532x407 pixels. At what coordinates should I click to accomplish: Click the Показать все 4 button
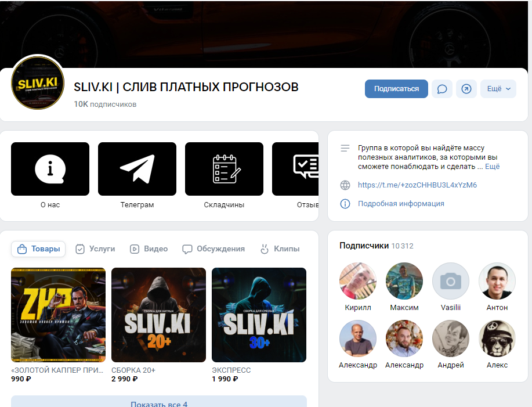pyautogui.click(x=159, y=402)
